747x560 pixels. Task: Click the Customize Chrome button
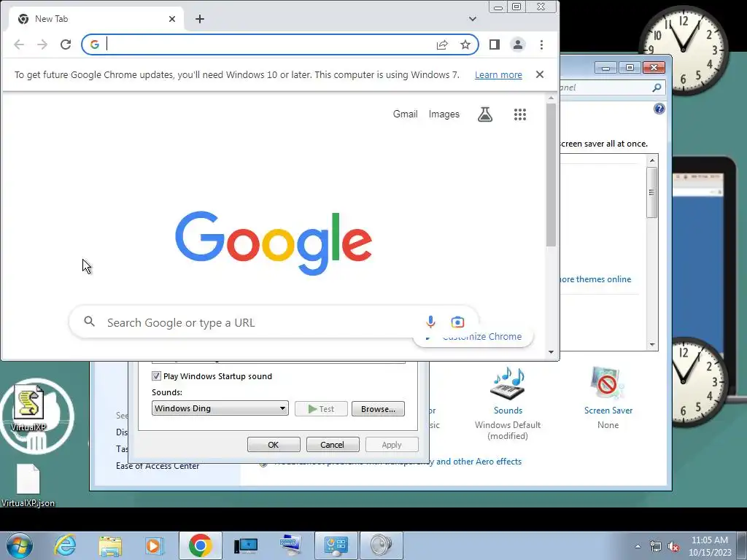(473, 337)
